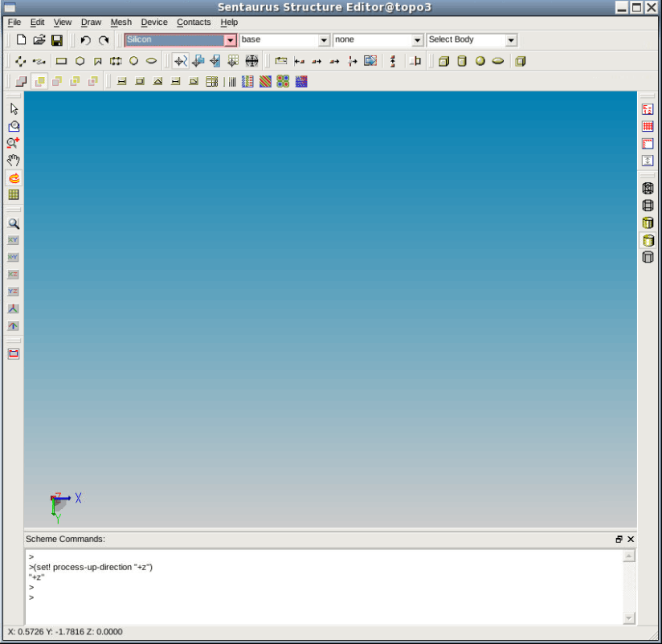
Task: Select the arrow pointer selection tool
Action: click(x=14, y=109)
